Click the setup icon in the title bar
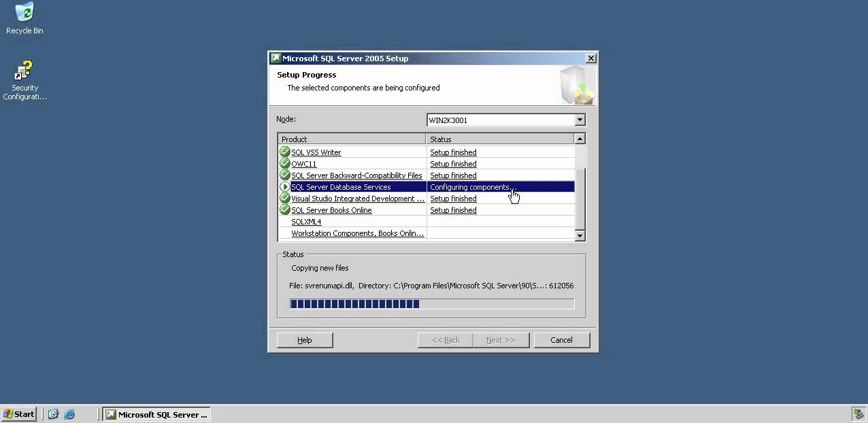Viewport: 868px width, 423px height. 276,58
